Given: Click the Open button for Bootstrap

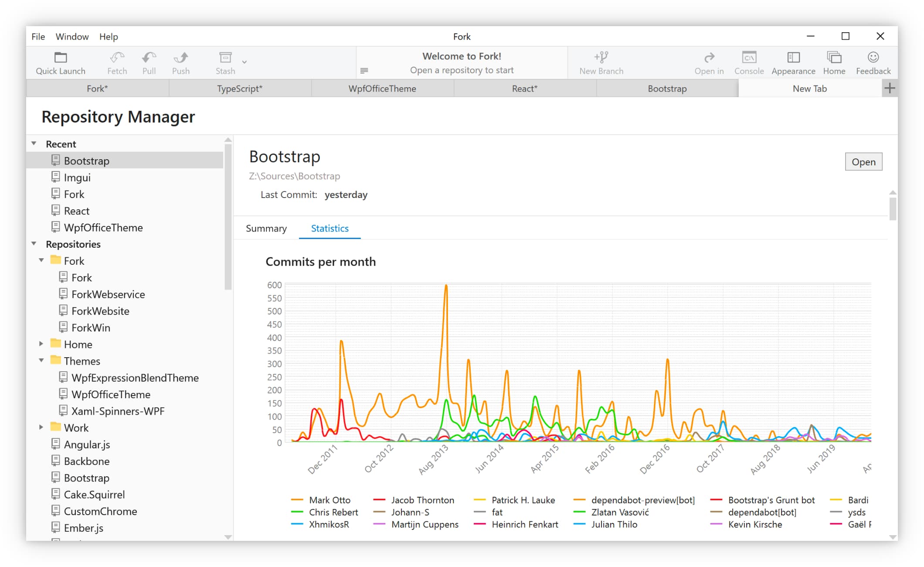Looking at the screenshot, I should pyautogui.click(x=863, y=162).
